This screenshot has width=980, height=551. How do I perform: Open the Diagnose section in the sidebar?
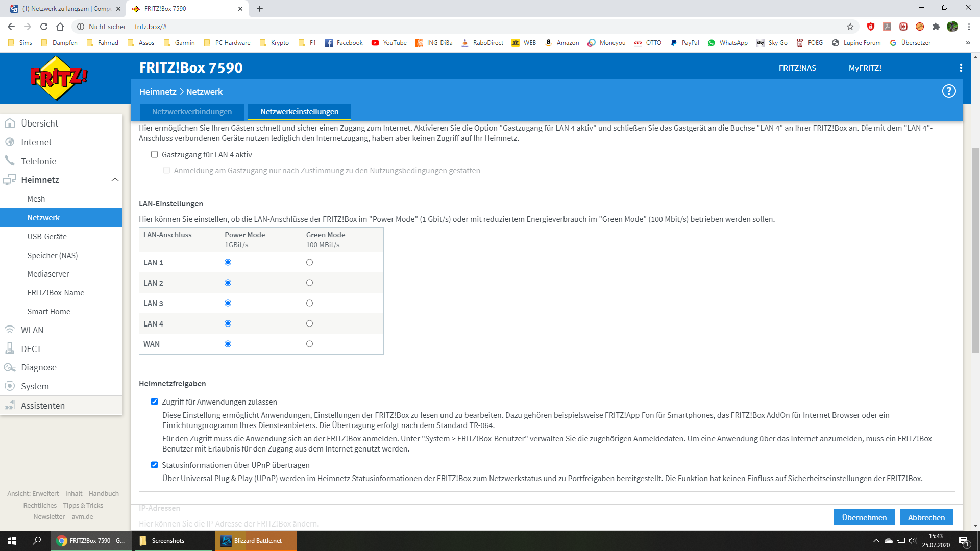tap(39, 367)
